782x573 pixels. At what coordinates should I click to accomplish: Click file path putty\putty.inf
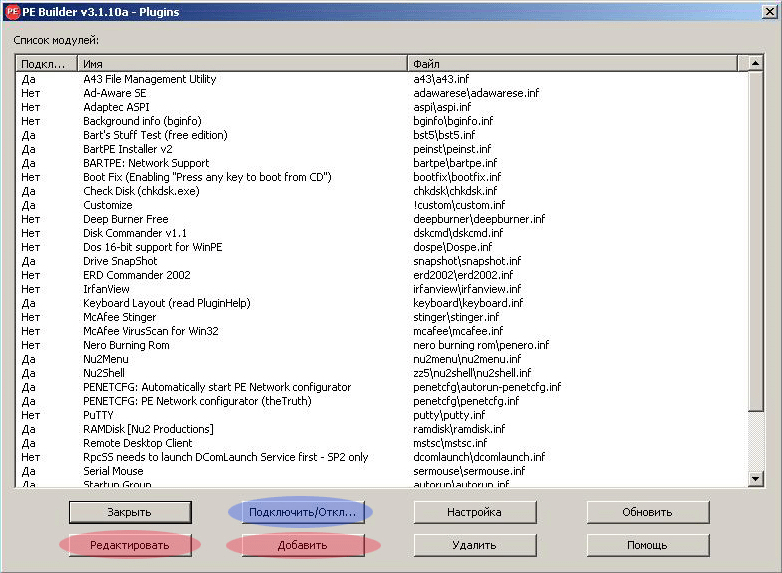[449, 415]
